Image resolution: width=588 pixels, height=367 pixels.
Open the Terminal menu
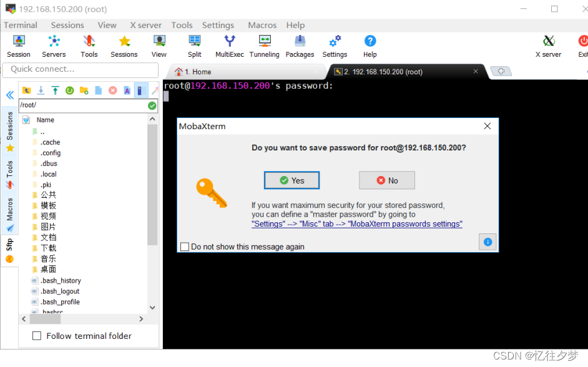coord(21,25)
